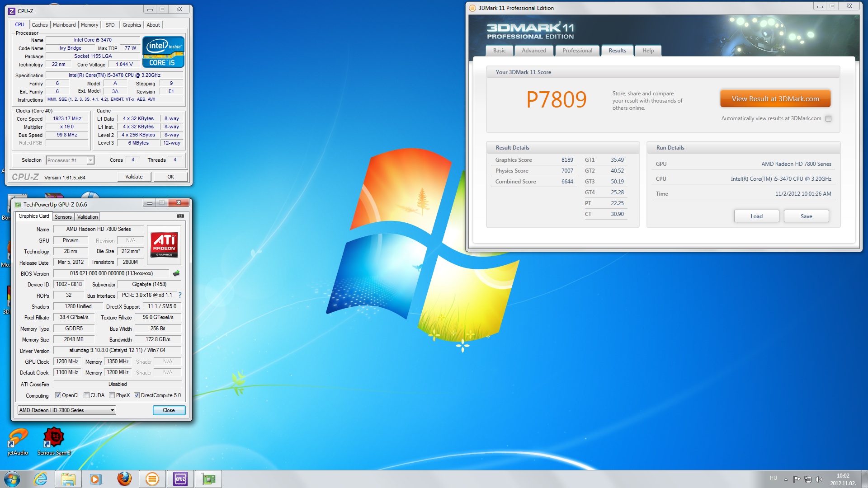The image size is (868, 488).
Task: Click the Load button in Run Details
Action: tap(756, 216)
